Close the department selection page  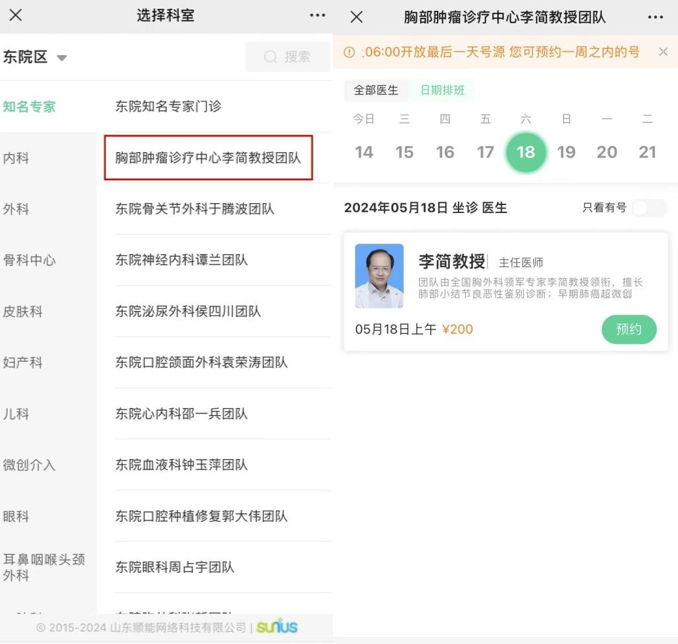click(16, 15)
